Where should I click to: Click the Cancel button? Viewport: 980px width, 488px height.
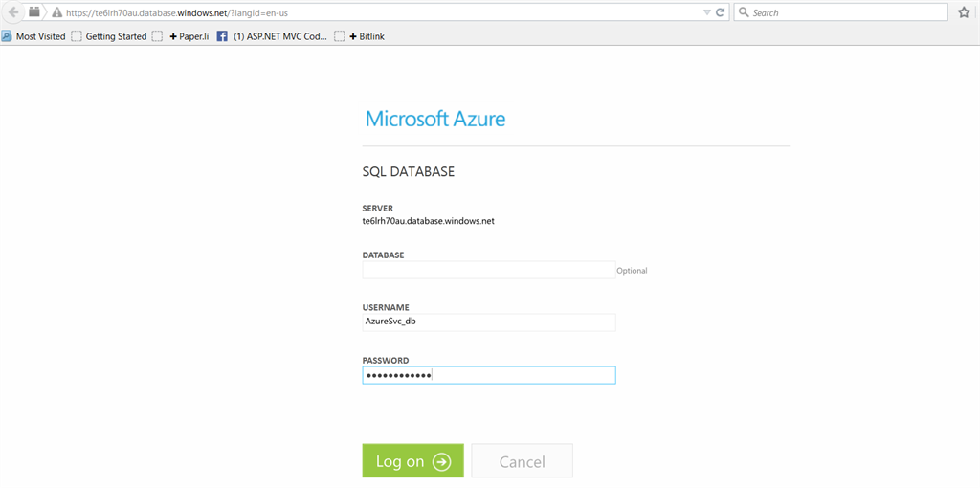pos(522,461)
